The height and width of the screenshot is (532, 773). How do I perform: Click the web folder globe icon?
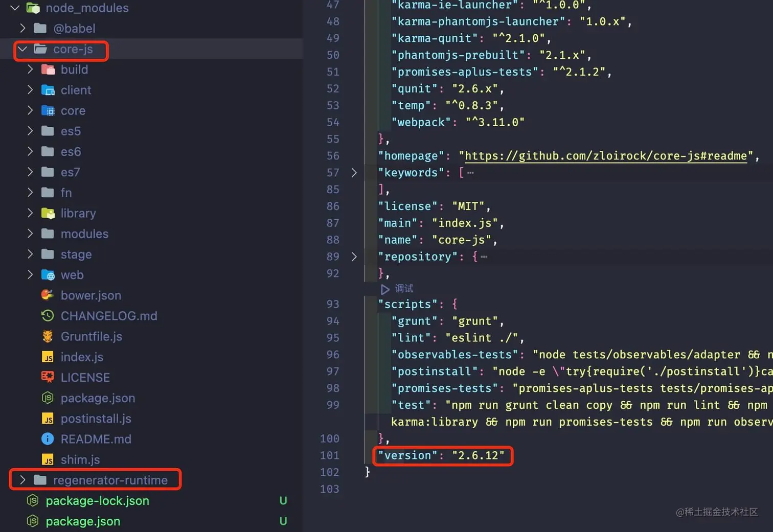click(x=48, y=275)
